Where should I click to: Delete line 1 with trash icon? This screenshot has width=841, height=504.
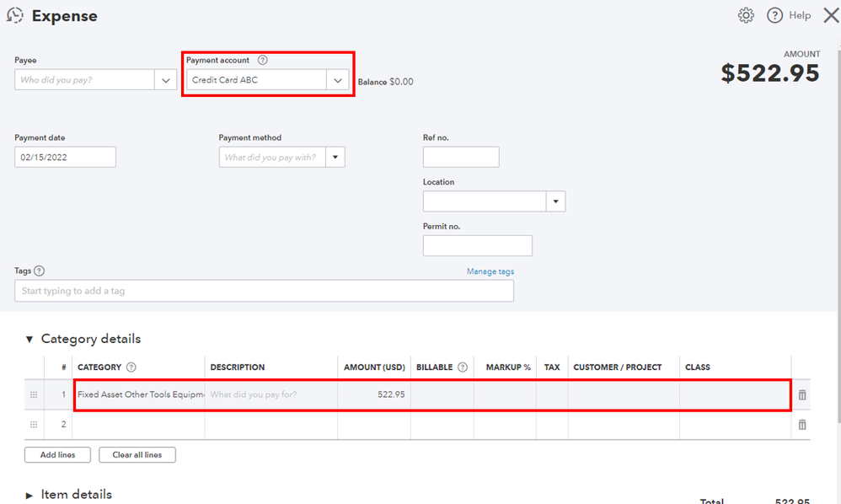coord(802,394)
